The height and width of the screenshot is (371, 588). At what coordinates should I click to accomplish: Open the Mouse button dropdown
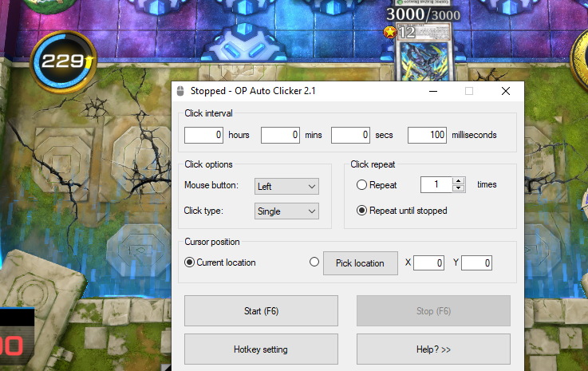286,187
